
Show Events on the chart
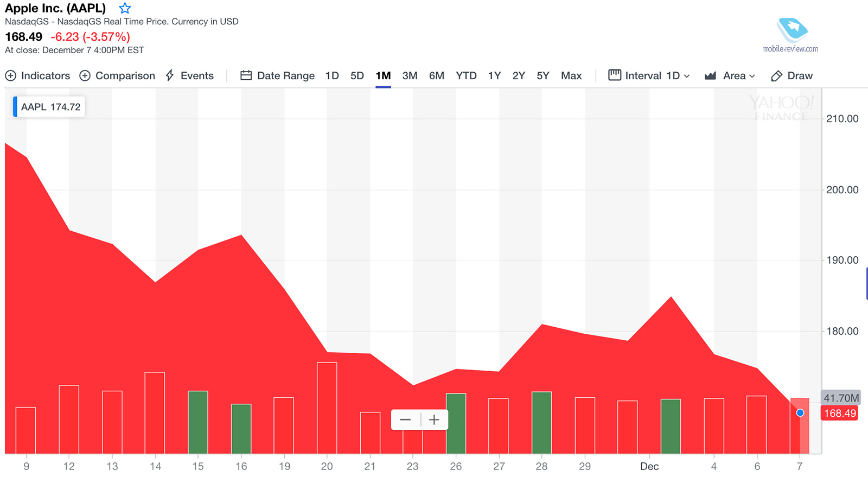click(x=189, y=75)
